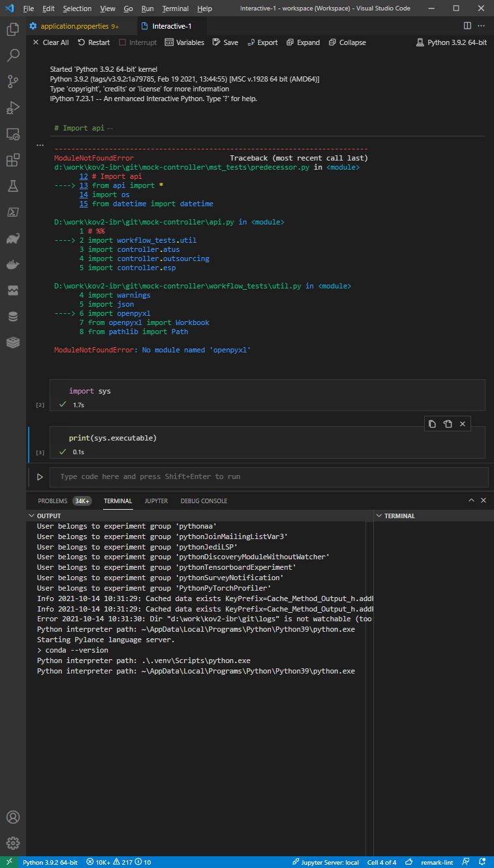494x868 pixels.
Task: Open the stacked layers icon view
Action: (x=12, y=343)
